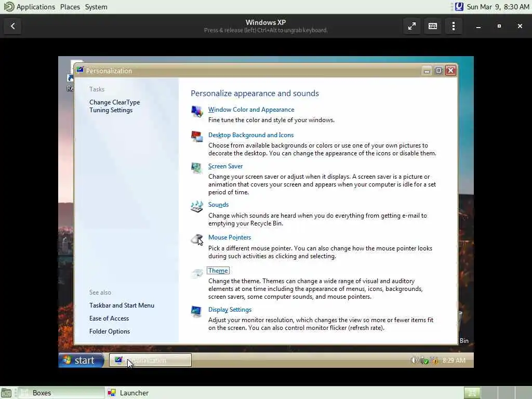Open the Boxes three-dot menu
This screenshot has width=532, height=399.
tap(453, 26)
